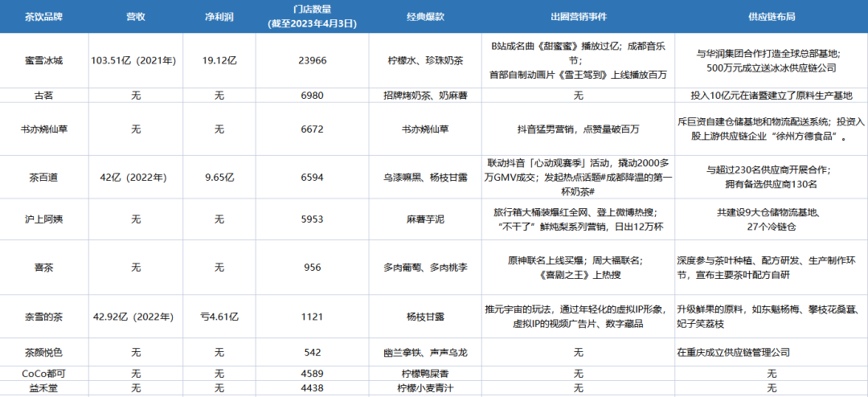Select the 茶颜悦色 brand cell

pos(43,352)
